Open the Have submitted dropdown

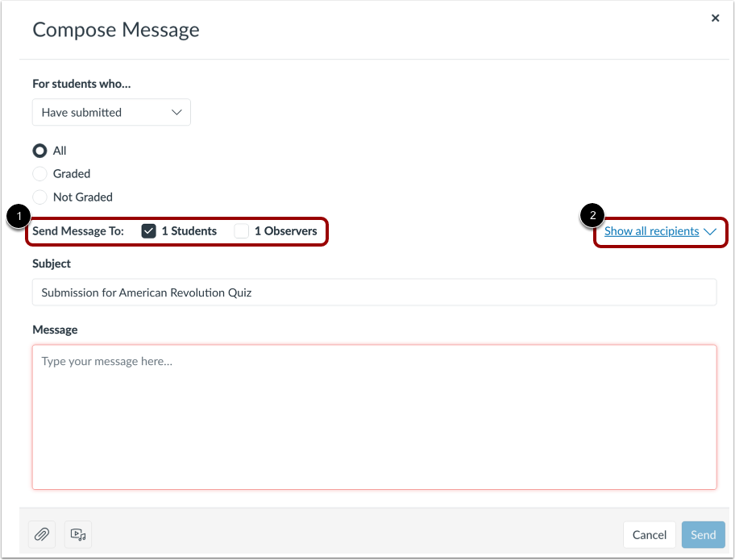click(x=110, y=112)
